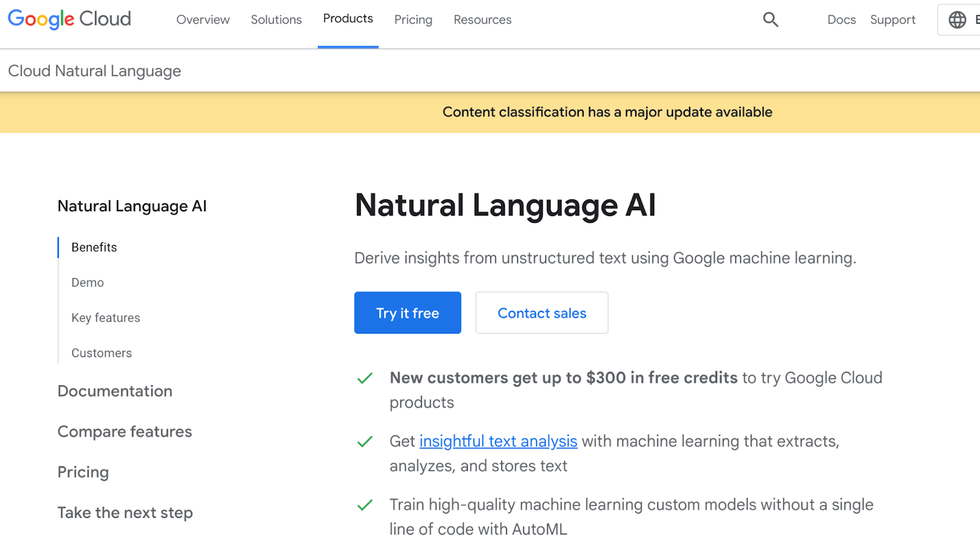
Task: Open Pricing in the sidebar
Action: (83, 472)
